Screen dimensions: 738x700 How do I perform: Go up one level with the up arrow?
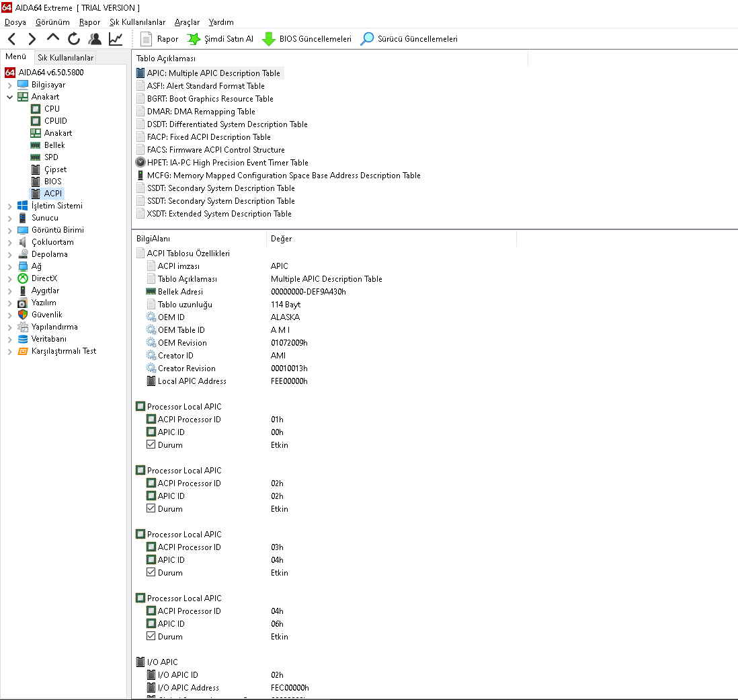point(52,38)
